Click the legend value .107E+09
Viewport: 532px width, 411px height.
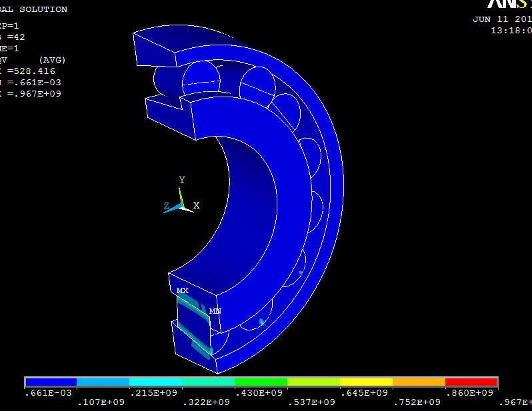tap(101, 402)
